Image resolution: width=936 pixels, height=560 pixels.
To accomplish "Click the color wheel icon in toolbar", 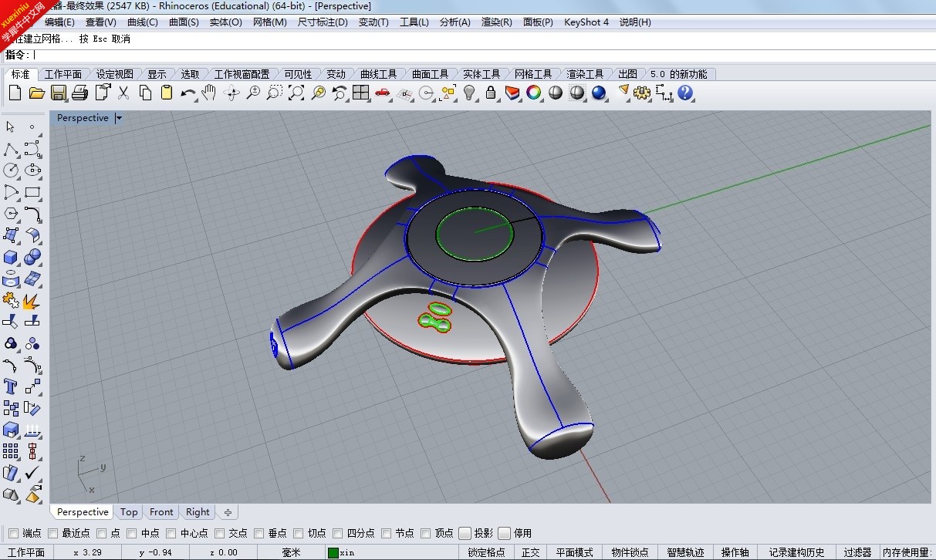I will (534, 93).
